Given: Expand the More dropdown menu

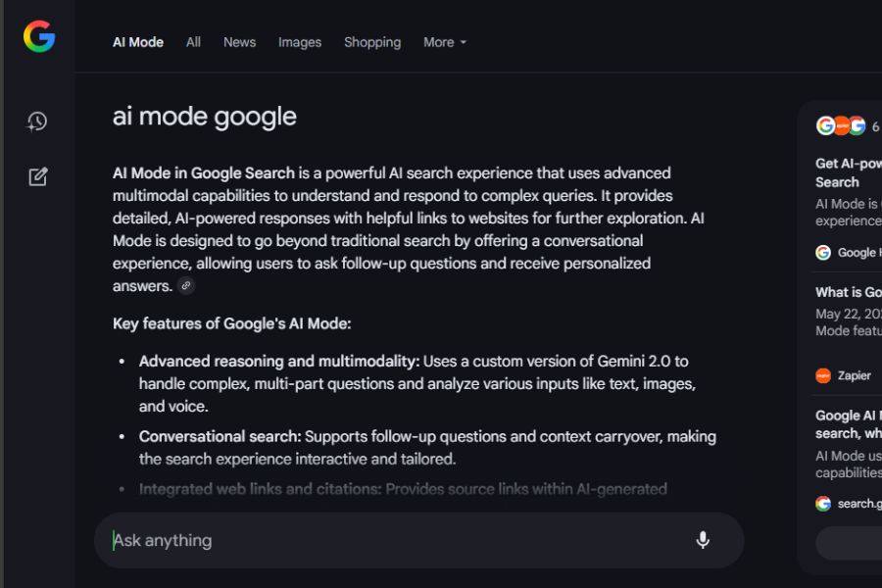Looking at the screenshot, I should (x=445, y=42).
